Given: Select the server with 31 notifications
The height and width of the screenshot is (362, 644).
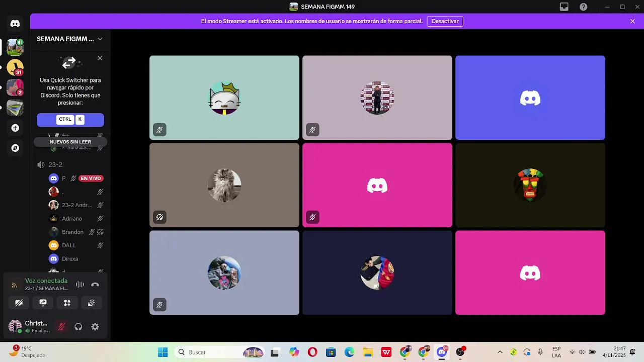Looking at the screenshot, I should pyautogui.click(x=15, y=67).
